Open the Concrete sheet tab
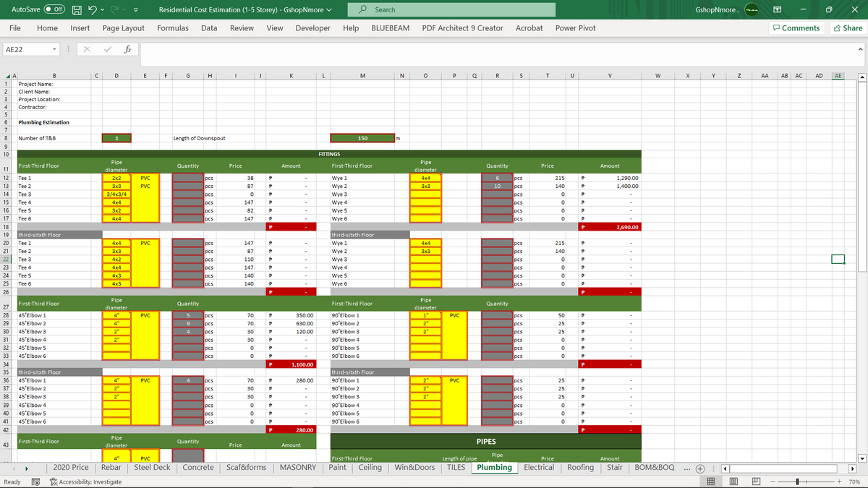The height and width of the screenshot is (488, 868). pos(198,468)
